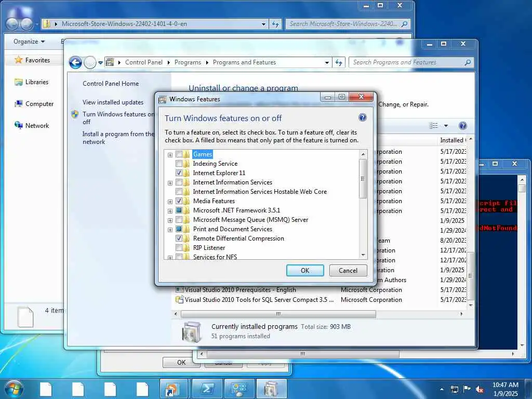Refresh the Programs and Features address bar
The height and width of the screenshot is (399, 532).
339,62
